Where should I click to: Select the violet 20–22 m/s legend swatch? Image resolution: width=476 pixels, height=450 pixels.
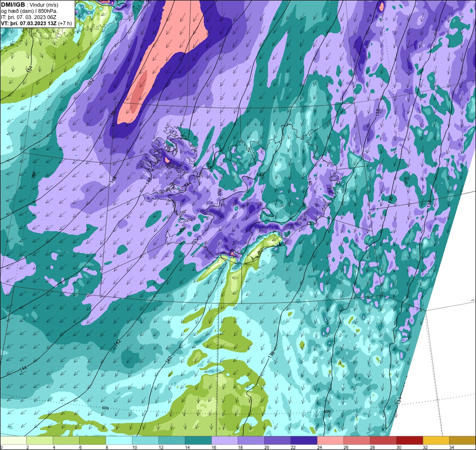tap(278, 440)
